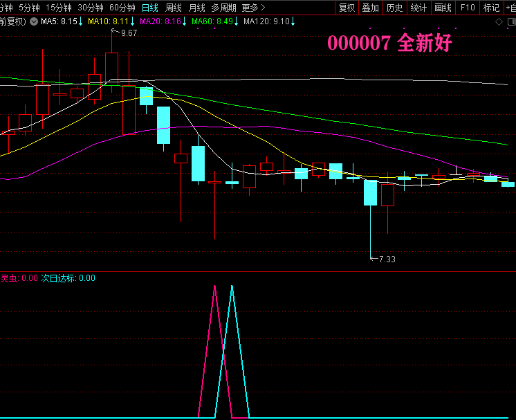Click the 9.67 high price marker
The width and height of the screenshot is (516, 420).
[x=129, y=33]
